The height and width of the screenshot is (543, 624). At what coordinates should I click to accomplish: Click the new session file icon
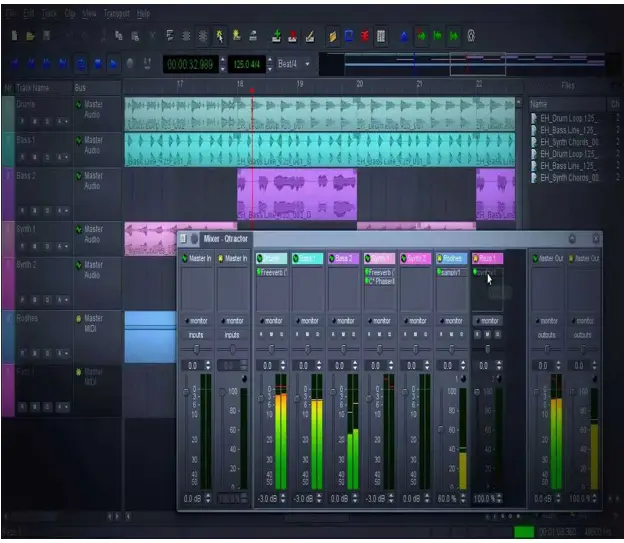tap(14, 36)
